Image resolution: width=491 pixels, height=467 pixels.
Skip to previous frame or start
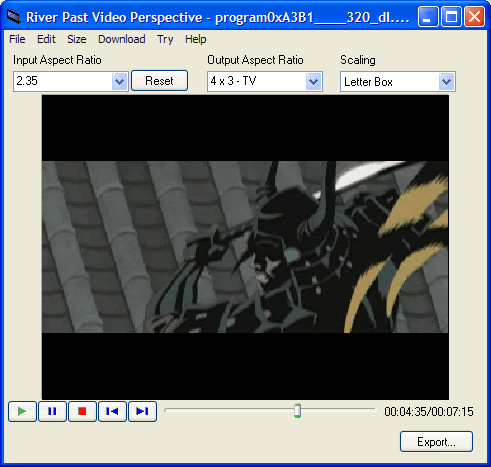pyautogui.click(x=112, y=411)
